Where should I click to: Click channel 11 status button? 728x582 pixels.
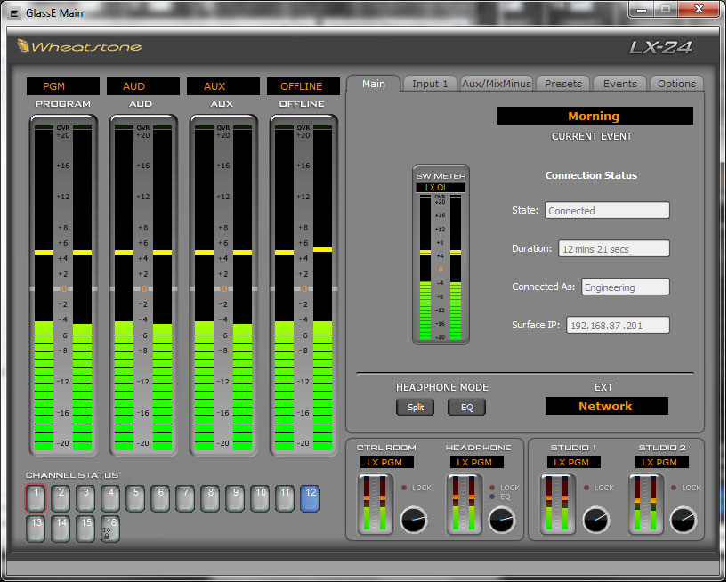[x=285, y=498]
